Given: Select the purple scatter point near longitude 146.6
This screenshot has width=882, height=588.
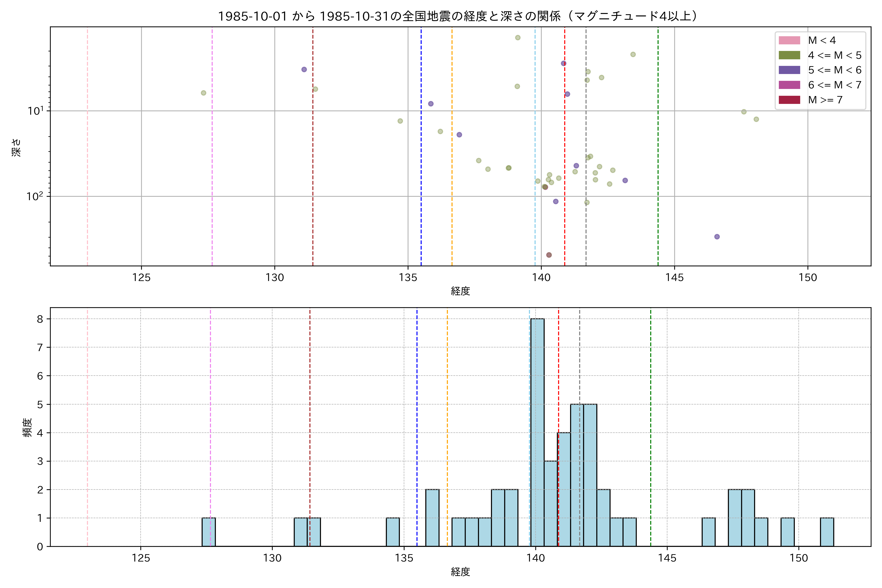Looking at the screenshot, I should pos(717,237).
